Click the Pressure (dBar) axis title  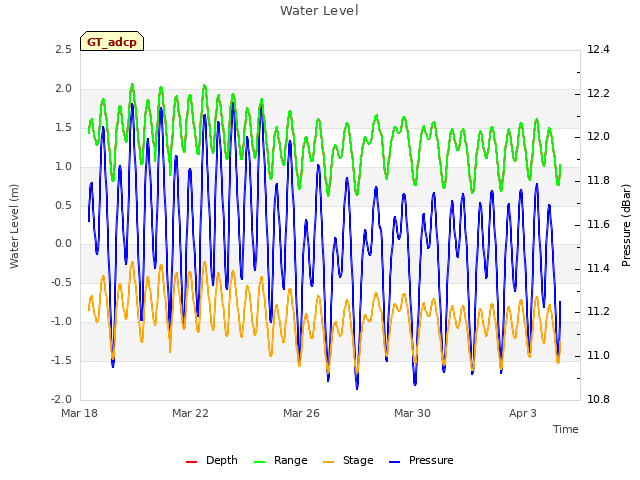tap(626, 225)
